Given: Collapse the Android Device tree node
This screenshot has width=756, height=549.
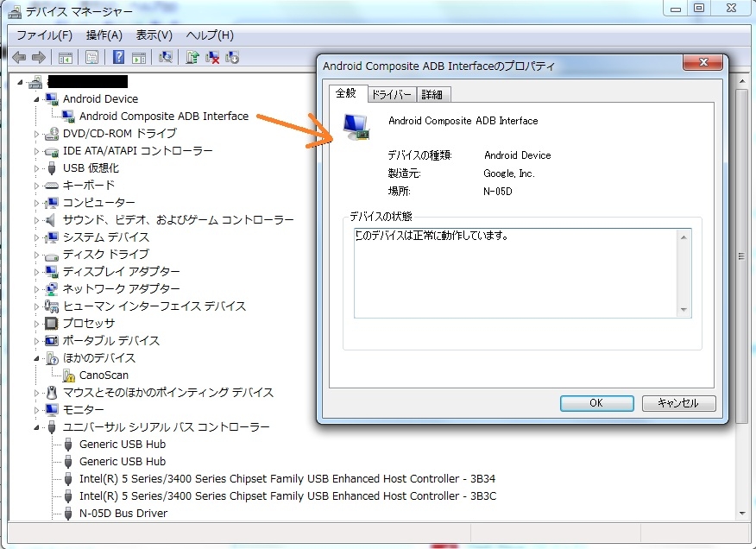Looking at the screenshot, I should point(36,99).
